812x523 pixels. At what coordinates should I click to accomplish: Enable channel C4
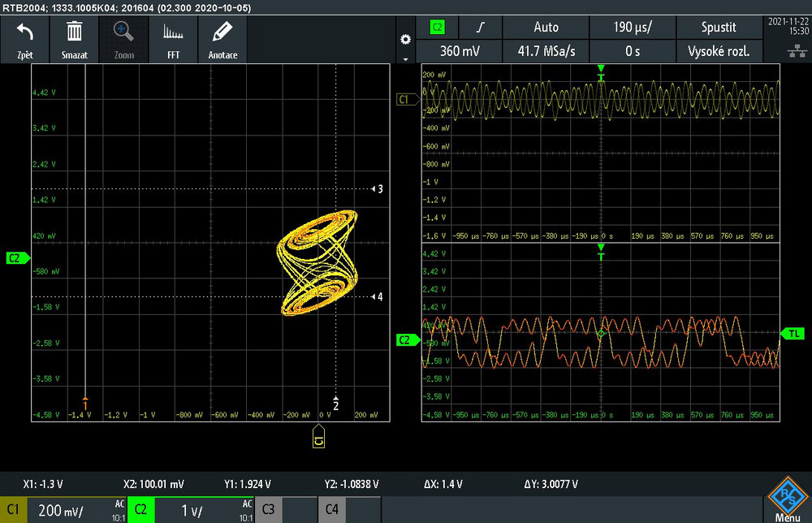332,509
